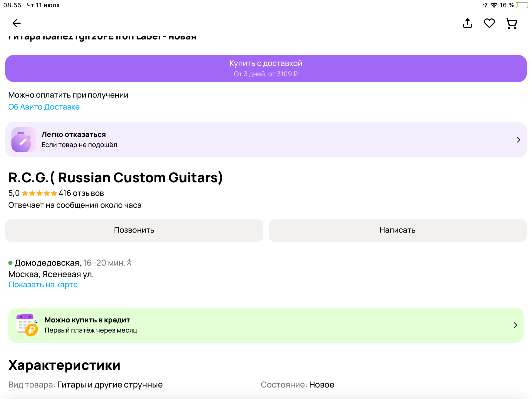Tap the Можно купить в кредит banner text

tap(87, 320)
